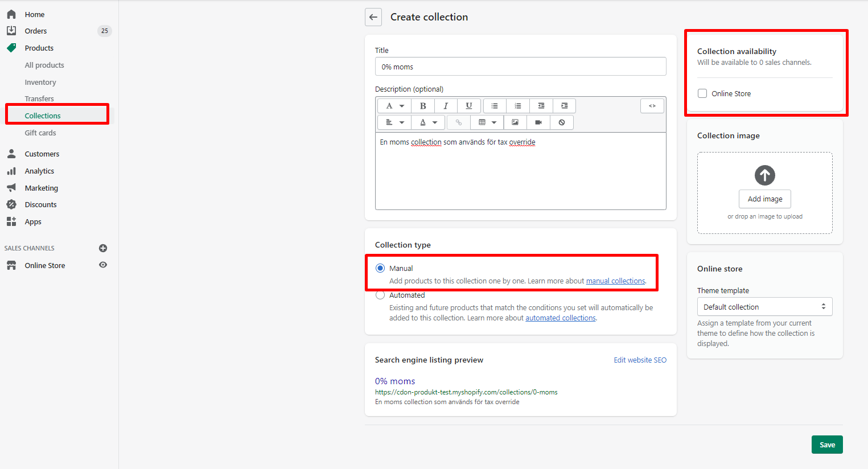This screenshot has height=469, width=868.
Task: Save the new collection
Action: point(826,445)
